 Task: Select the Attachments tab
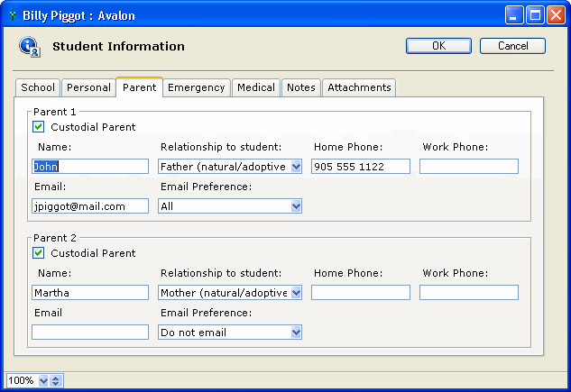tap(359, 87)
